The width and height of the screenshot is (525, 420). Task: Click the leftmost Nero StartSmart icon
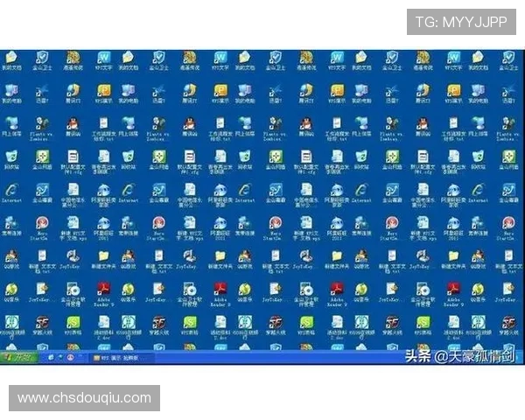click(42, 224)
